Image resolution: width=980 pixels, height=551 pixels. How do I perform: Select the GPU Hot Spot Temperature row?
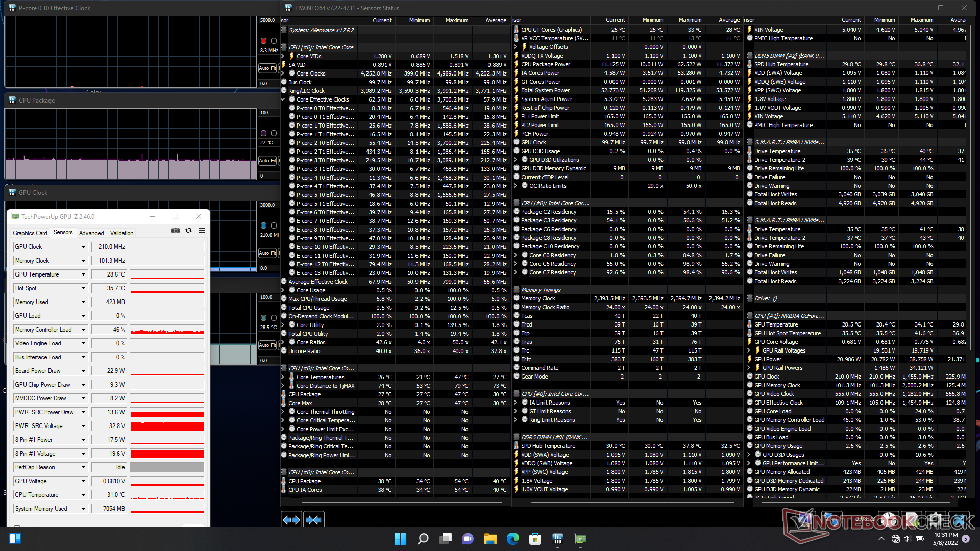856,333
